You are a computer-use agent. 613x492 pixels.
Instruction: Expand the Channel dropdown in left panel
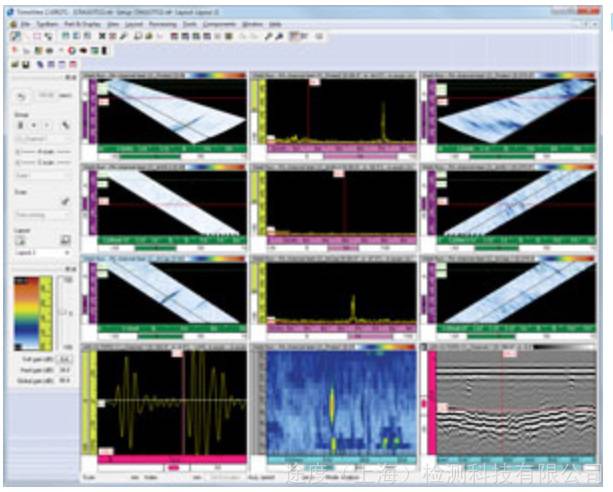[43, 139]
